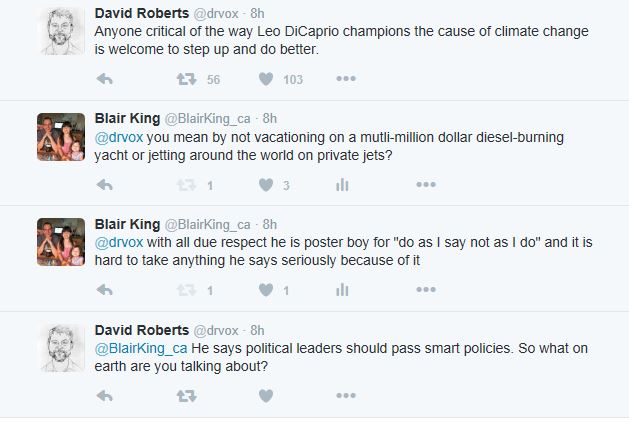Retweet Blair King's diesel-burning yacht tweet
Image resolution: width=629 pixels, height=423 pixels.
(186, 185)
